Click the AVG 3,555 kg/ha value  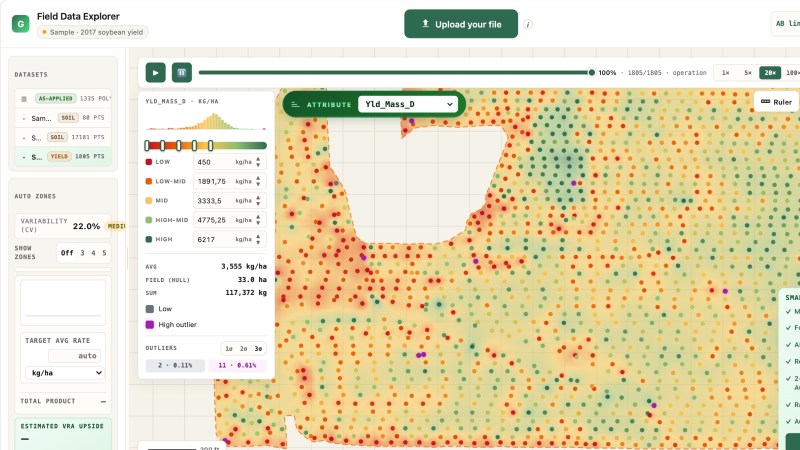[244, 266]
